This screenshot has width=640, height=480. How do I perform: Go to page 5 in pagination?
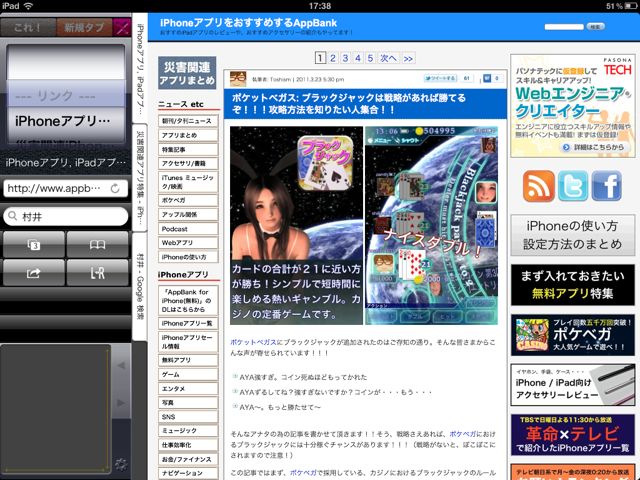click(x=370, y=58)
